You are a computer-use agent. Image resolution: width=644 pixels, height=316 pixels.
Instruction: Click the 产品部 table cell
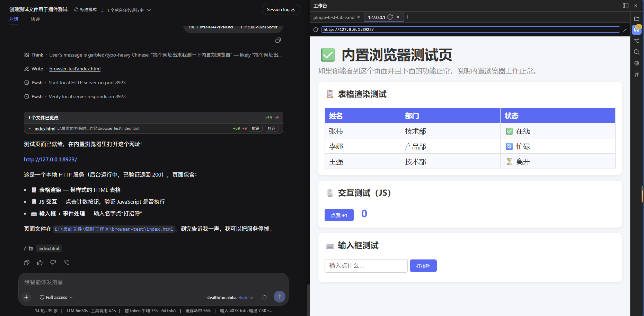point(451,146)
